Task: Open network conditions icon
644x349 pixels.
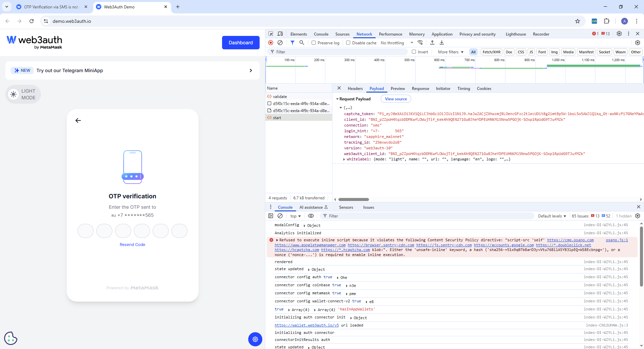Action: [420, 43]
